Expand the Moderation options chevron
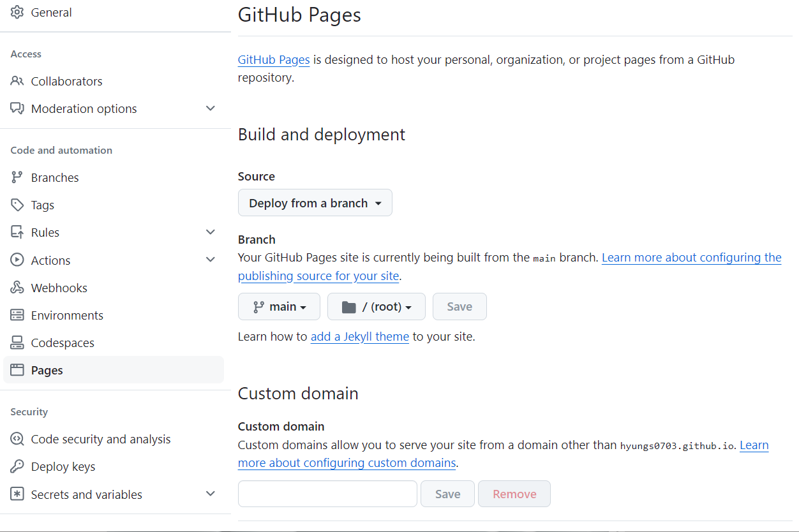This screenshot has width=799, height=532. (x=211, y=108)
